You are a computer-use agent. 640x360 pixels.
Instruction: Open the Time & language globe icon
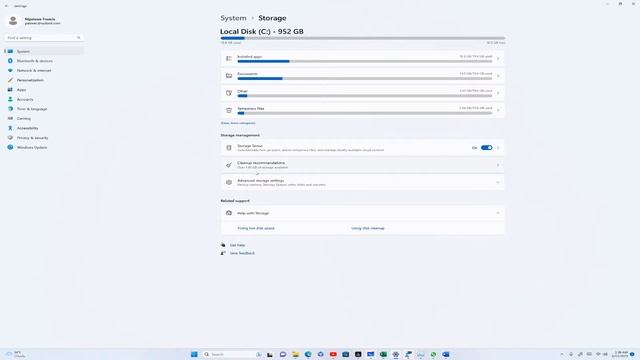tap(10, 109)
